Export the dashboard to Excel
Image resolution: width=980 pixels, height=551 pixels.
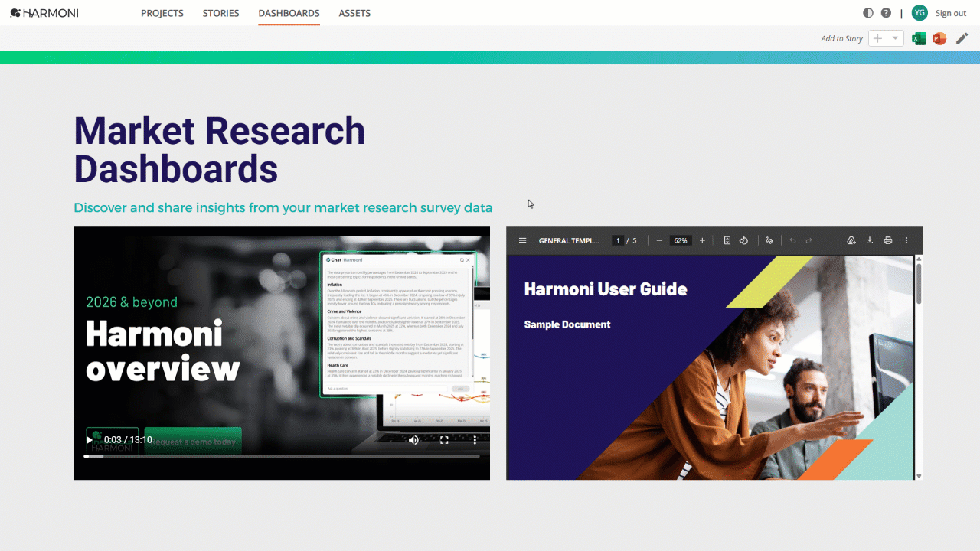[919, 38]
